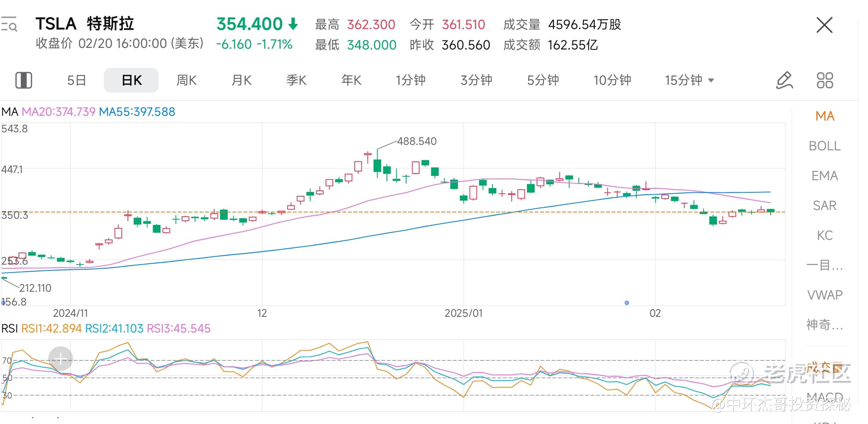
Task: Switch to the 年K yearly tab
Action: click(351, 80)
